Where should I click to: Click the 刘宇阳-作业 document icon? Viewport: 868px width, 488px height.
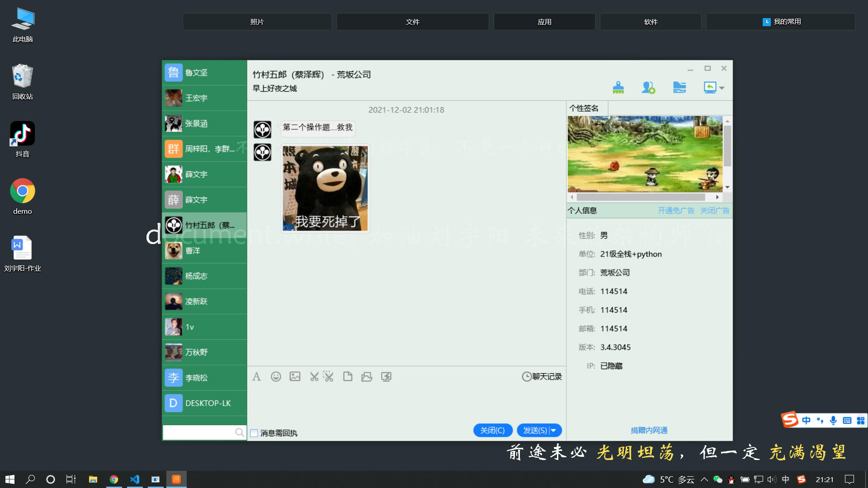click(23, 253)
